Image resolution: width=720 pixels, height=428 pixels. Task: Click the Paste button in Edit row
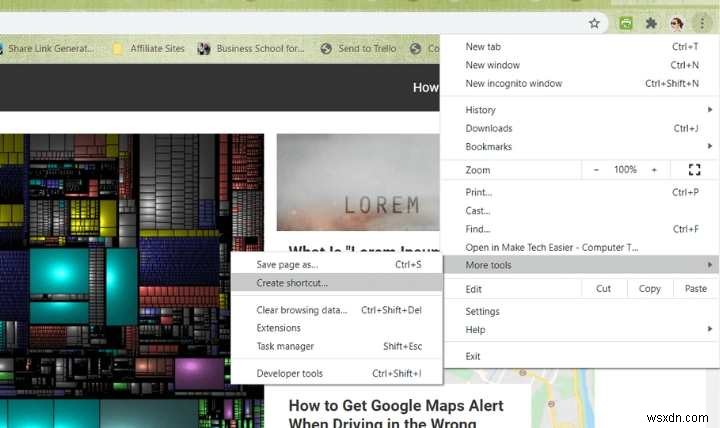[x=695, y=289]
